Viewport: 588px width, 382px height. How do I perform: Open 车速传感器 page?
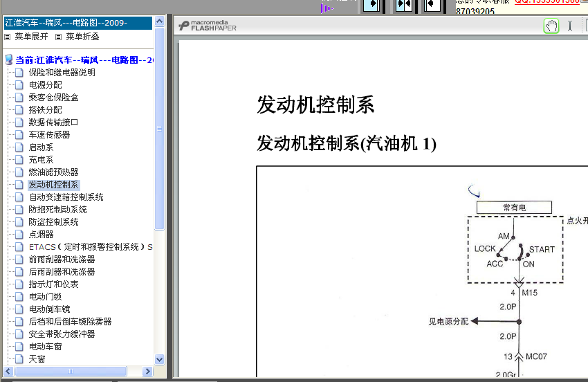click(x=50, y=135)
